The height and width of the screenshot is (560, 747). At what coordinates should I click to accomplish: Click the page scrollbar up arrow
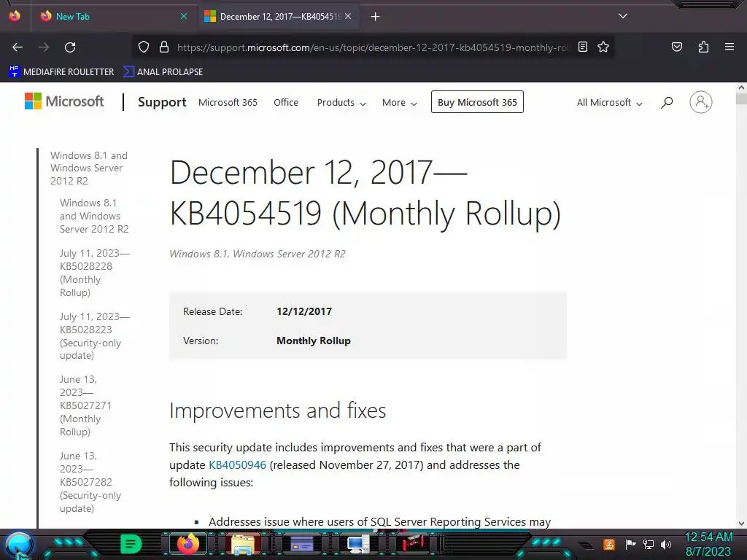point(741,88)
